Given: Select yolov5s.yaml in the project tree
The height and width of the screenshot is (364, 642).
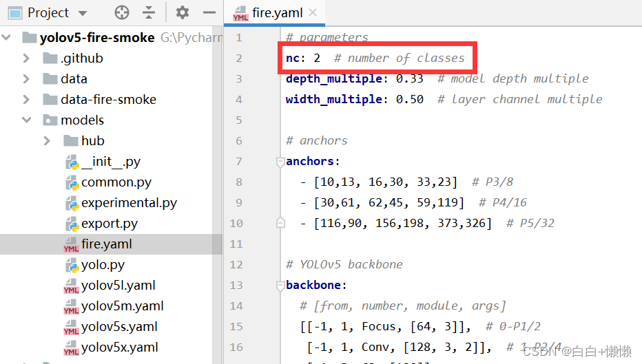Looking at the screenshot, I should tap(119, 327).
